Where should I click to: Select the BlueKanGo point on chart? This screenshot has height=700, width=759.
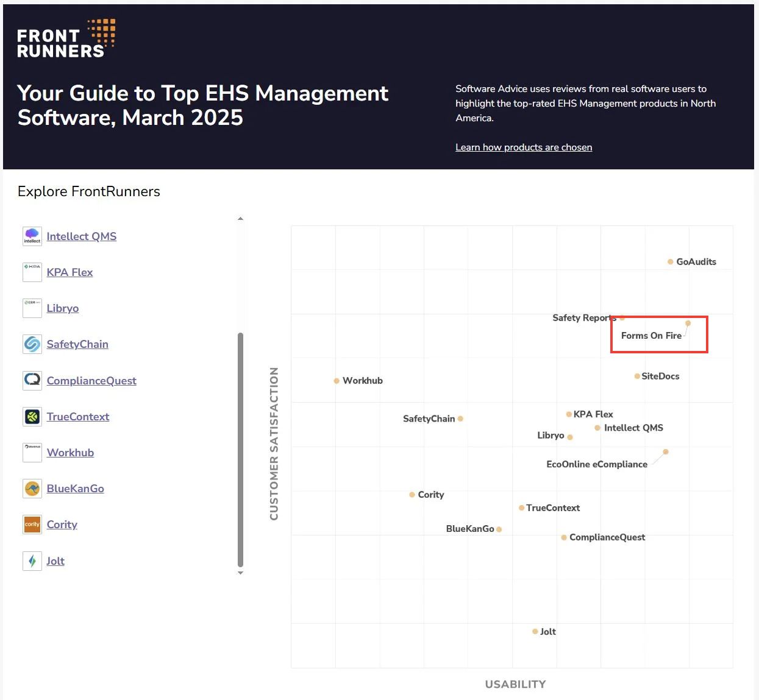pyautogui.click(x=499, y=529)
